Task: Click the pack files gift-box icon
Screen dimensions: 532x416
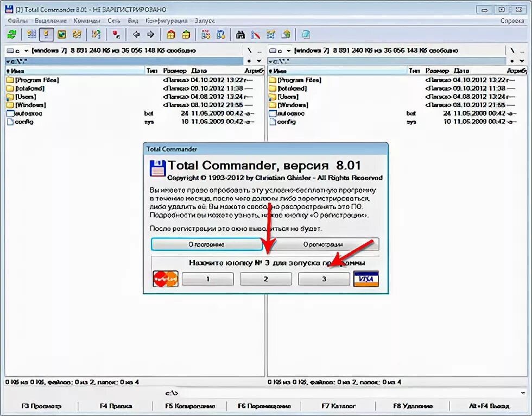Action: pyautogui.click(x=170, y=34)
